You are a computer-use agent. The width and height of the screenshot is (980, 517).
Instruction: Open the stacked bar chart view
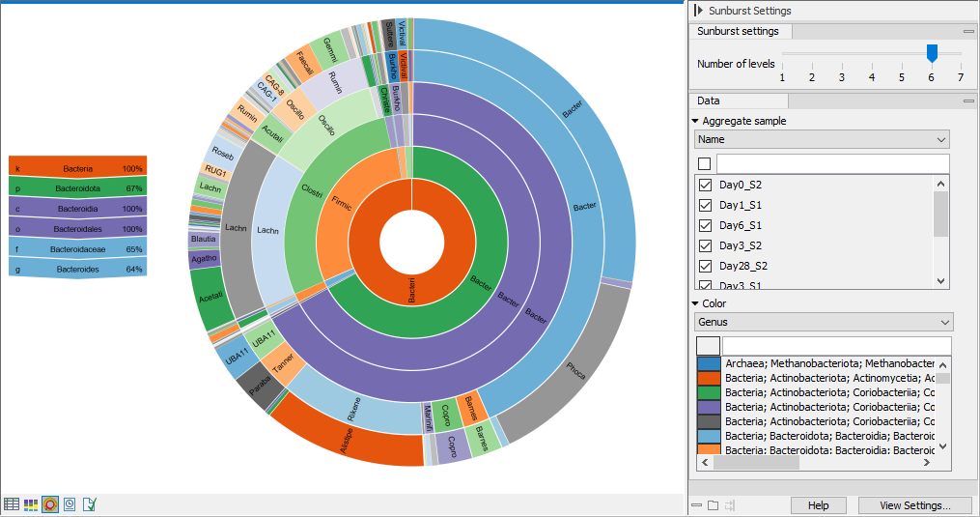[x=31, y=503]
